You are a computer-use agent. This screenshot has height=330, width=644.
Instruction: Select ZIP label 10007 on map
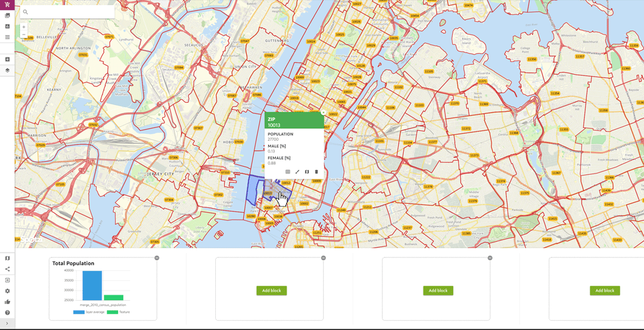click(269, 208)
